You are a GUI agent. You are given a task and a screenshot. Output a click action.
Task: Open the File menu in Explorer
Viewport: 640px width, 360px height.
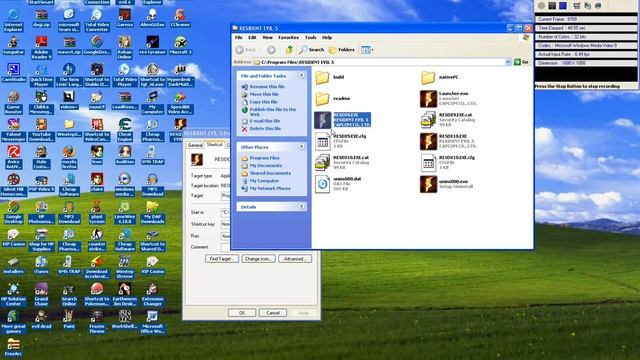239,38
